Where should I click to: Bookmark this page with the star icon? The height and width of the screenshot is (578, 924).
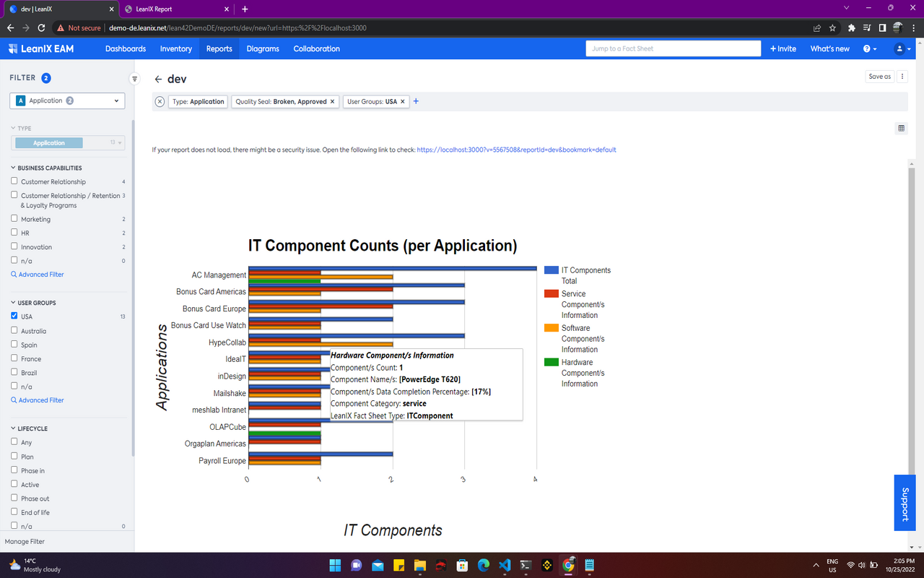click(x=832, y=28)
